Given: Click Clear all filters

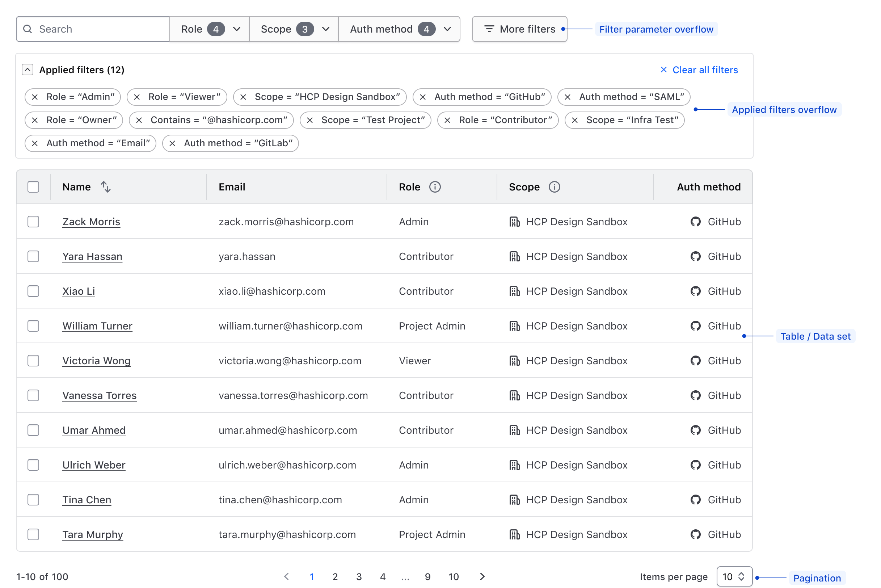Looking at the screenshot, I should (x=704, y=70).
